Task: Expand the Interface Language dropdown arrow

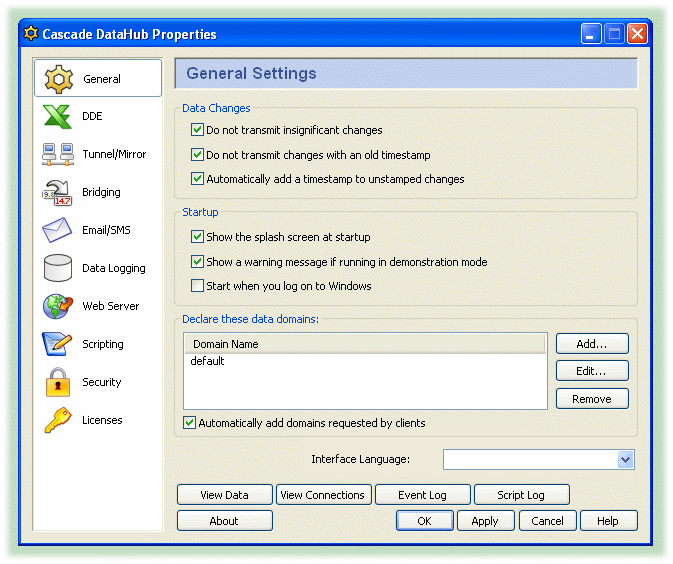Action: (625, 460)
